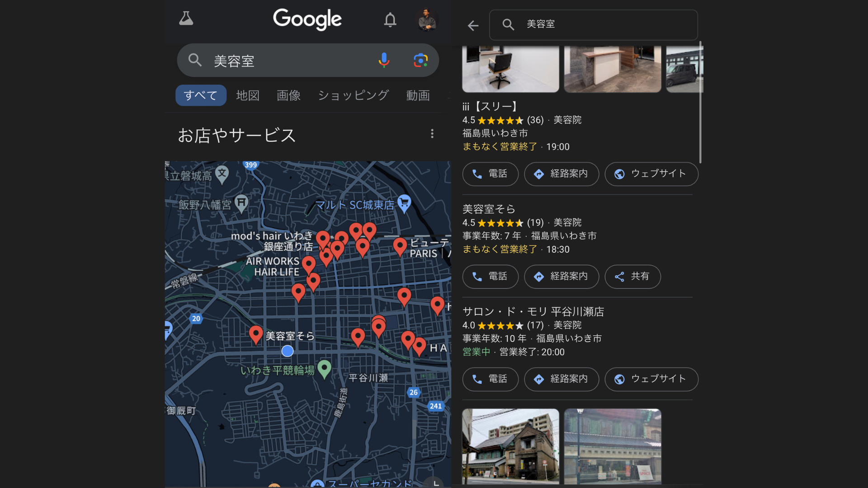Get 経路案内 directions for サロン・ド・モリ
Screen dimensions: 868x488
pyautogui.click(x=561, y=379)
